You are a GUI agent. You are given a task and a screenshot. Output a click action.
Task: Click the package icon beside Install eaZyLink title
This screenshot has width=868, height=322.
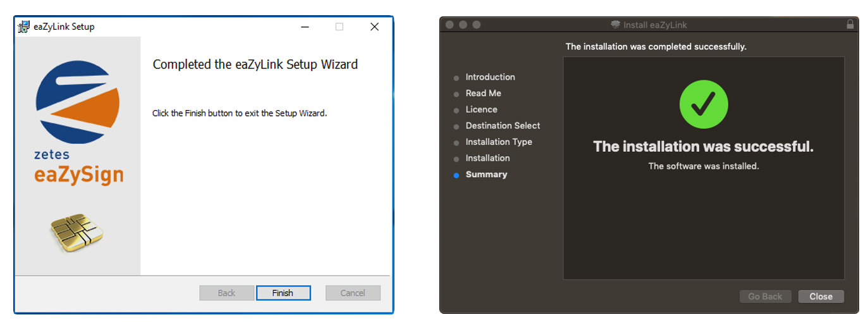(615, 25)
